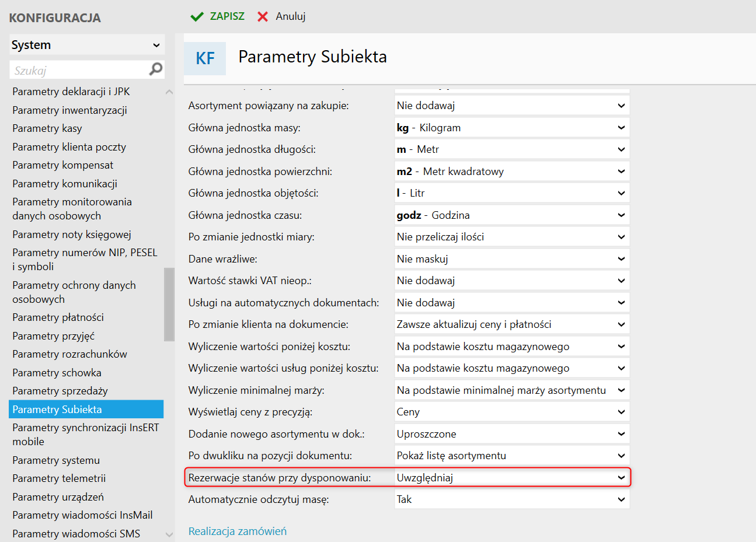Click the KF module icon

point(205,58)
